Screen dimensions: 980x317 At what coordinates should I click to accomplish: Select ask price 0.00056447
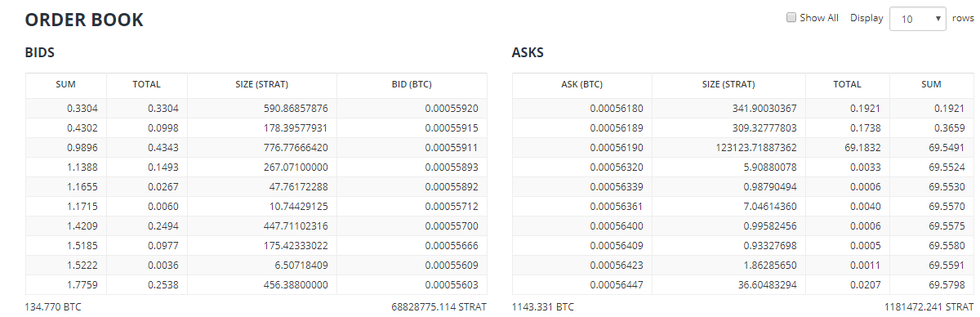pos(617,285)
